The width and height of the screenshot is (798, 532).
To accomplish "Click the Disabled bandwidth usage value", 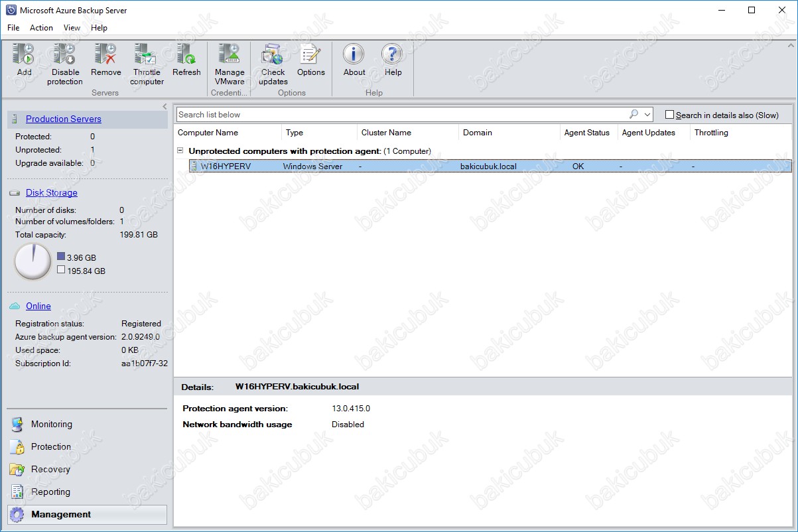I will (348, 425).
